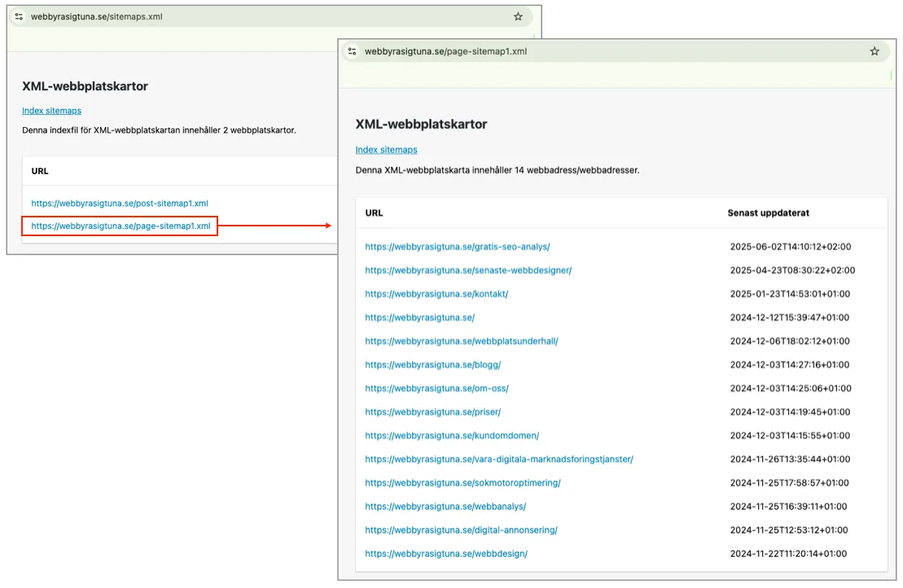Image resolution: width=903 pixels, height=588 pixels.
Task: Select the date 2025-04-23T08:30:22+02:00
Action: tap(792, 270)
